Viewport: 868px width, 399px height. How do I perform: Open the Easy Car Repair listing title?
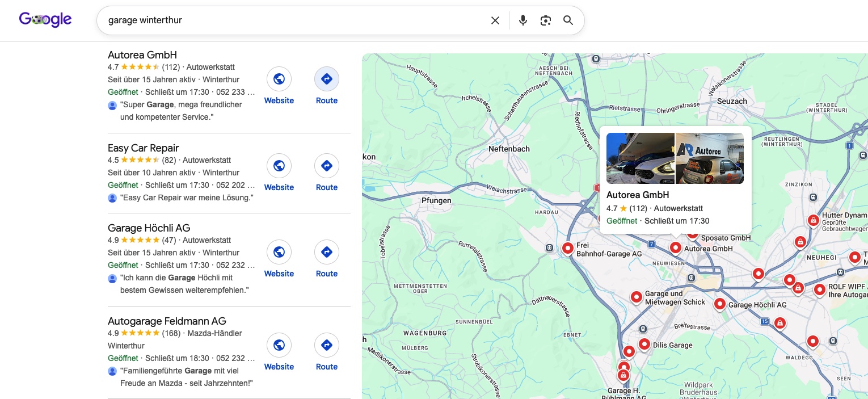[144, 148]
